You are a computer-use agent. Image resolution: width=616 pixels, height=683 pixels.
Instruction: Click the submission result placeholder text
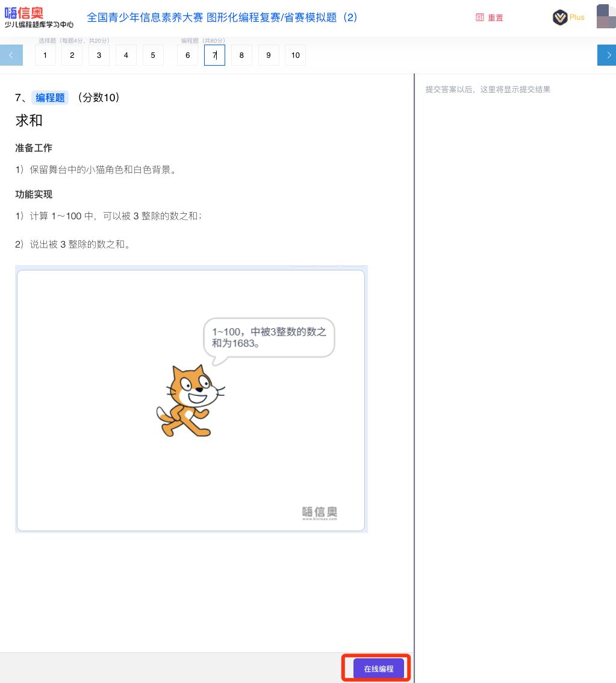(488, 89)
